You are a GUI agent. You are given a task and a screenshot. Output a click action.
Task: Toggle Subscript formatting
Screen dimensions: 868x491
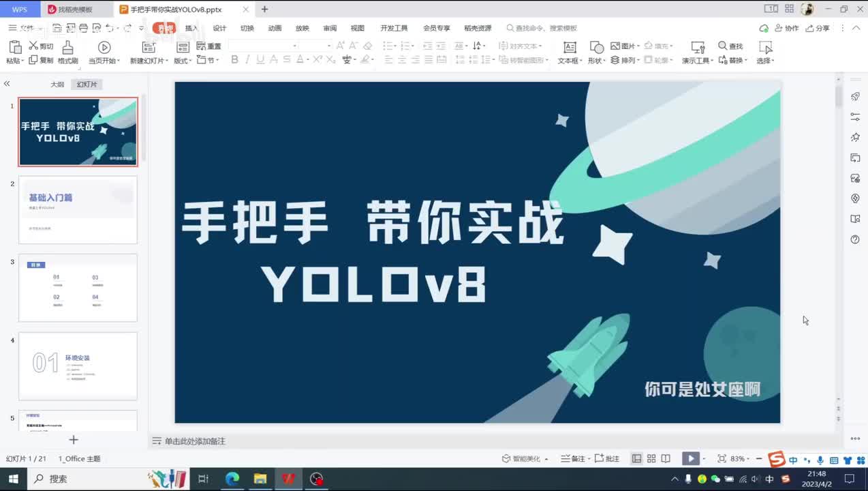pyautogui.click(x=331, y=60)
